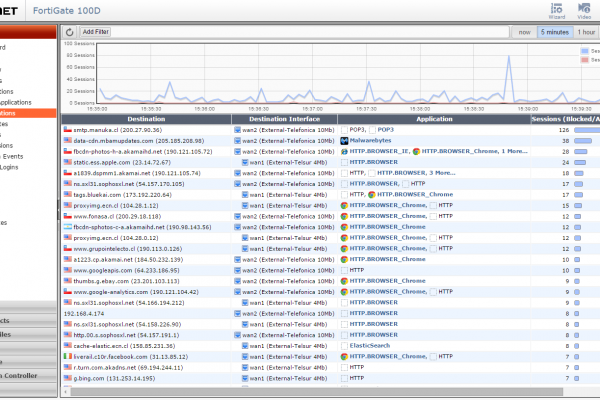Click Chrome icon in www.grupointelecto.cl row
The width and height of the screenshot is (600, 400).
pos(344,249)
